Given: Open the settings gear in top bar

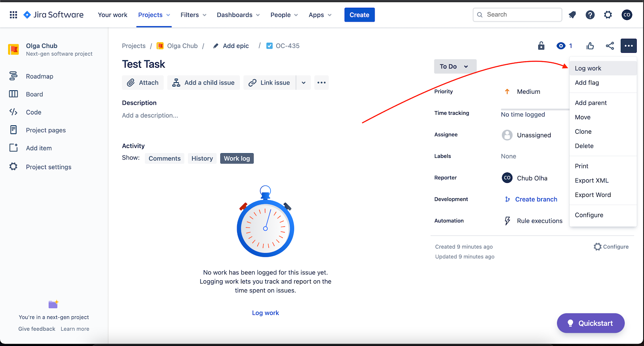Looking at the screenshot, I should pyautogui.click(x=608, y=15).
